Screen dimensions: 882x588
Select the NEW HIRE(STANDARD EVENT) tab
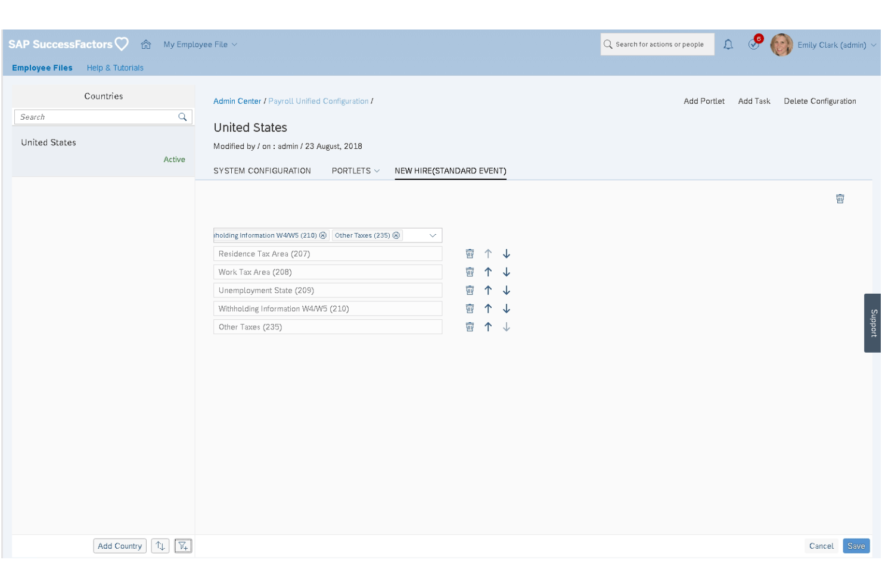(x=451, y=171)
